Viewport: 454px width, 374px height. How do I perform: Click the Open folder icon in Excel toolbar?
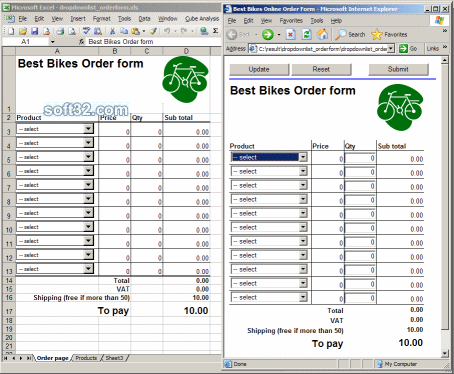coord(23,31)
